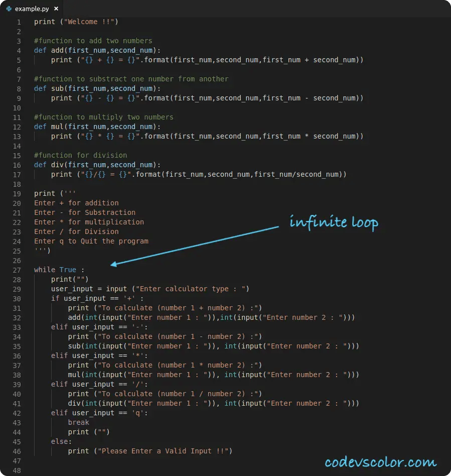451x476 pixels.
Task: Click the "while True :" statement
Action: 59,270
